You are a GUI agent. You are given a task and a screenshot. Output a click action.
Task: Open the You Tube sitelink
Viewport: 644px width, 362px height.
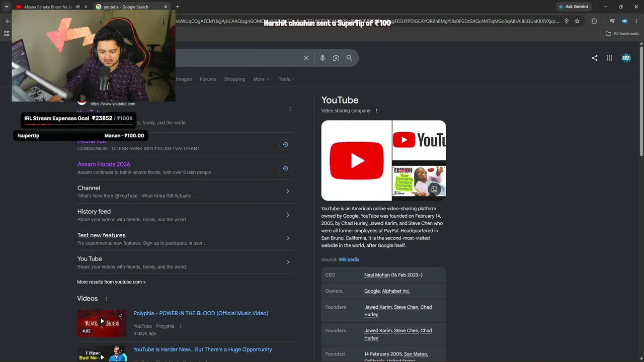click(90, 259)
